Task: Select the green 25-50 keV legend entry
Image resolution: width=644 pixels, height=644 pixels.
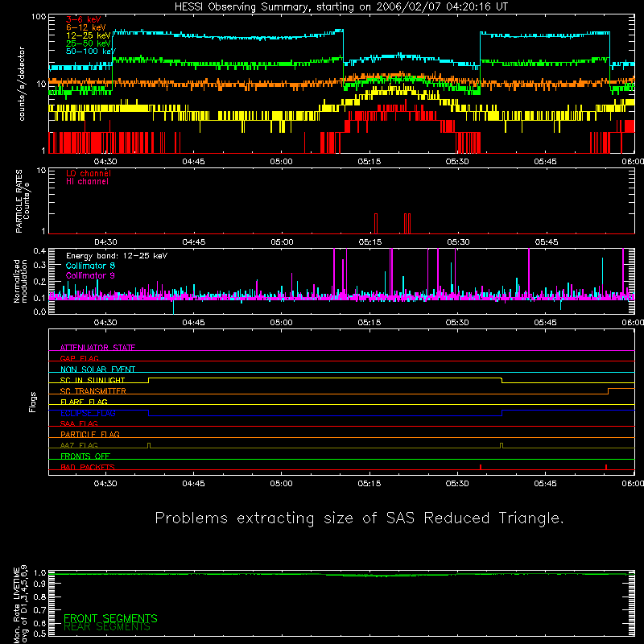Action: click(89, 43)
